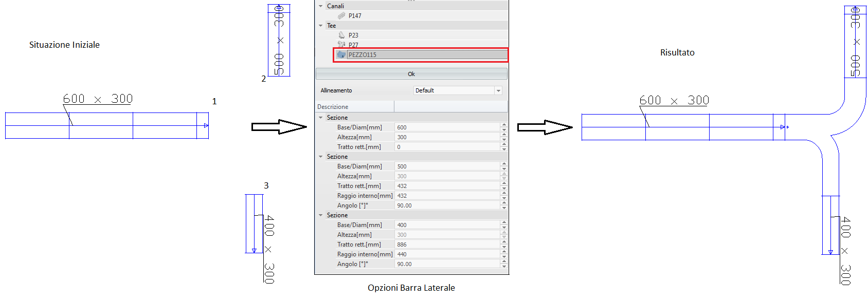
Task: Select the blue PEZZO115 piece icon
Action: (341, 54)
